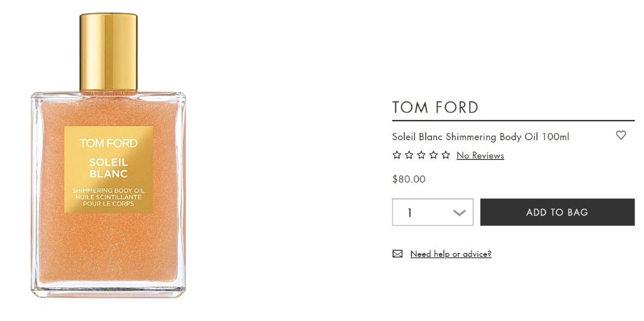Select the fifth rating star
This screenshot has height=321, width=644.
click(x=445, y=155)
